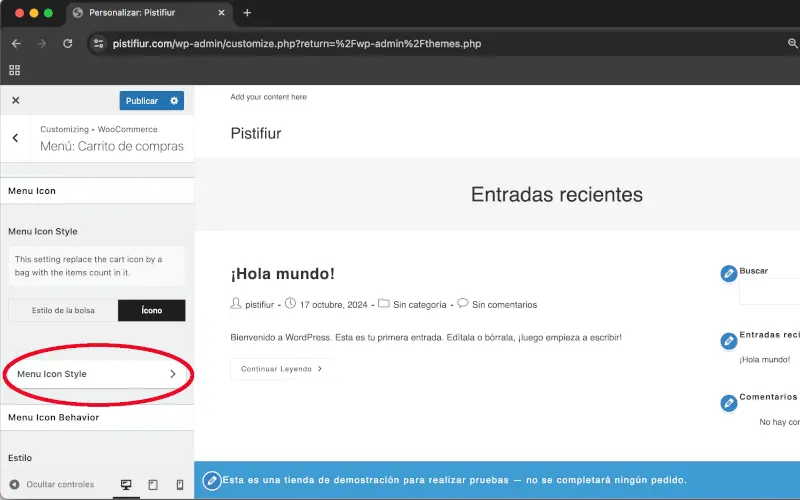Click the Customizing WooCommerce breadcrumb text
This screenshot has height=500, width=800.
coord(99,130)
